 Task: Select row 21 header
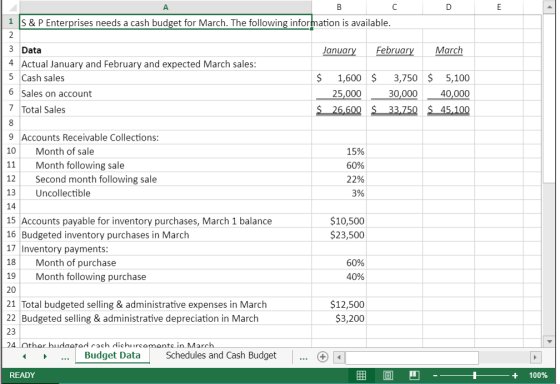11,304
